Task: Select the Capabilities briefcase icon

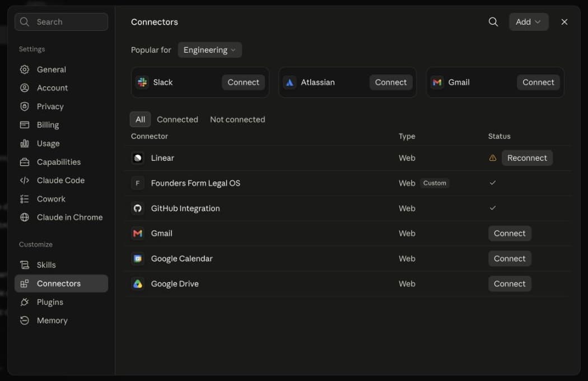Action: 25,162
